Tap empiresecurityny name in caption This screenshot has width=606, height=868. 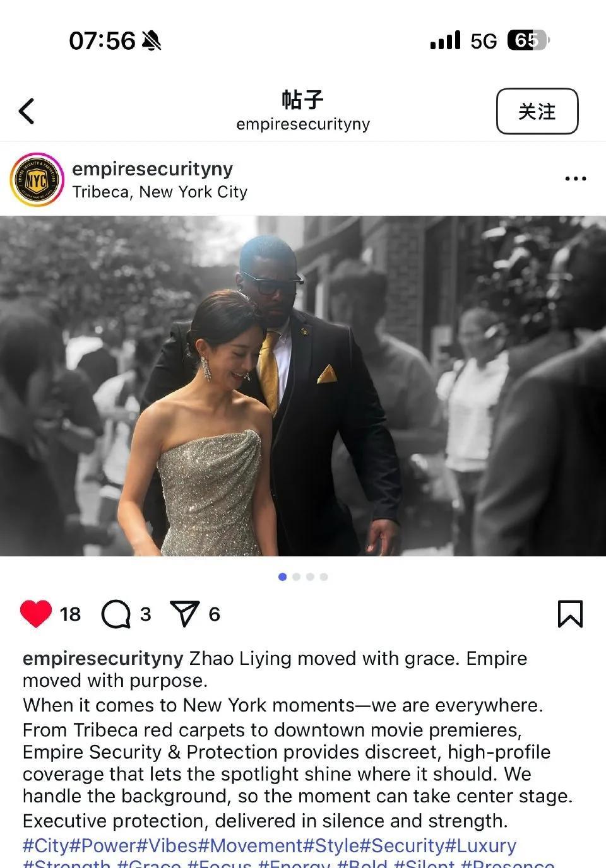pos(103,659)
